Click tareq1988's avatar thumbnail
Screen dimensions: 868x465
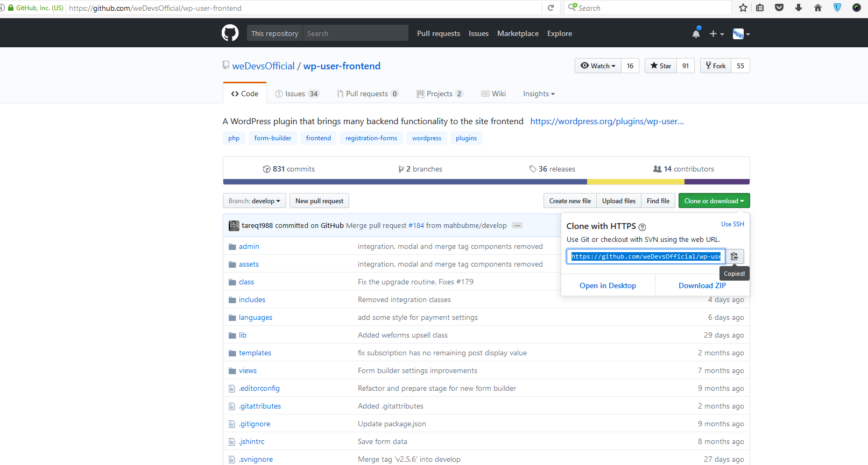tap(234, 226)
